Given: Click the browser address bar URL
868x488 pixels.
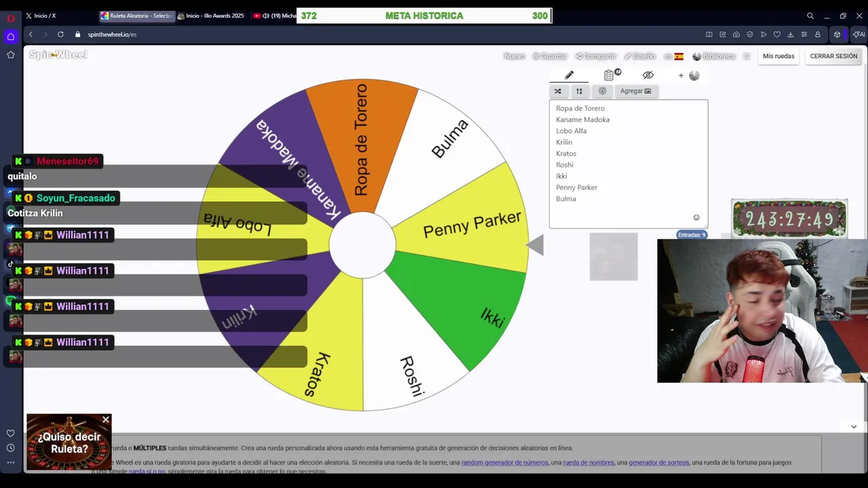Looking at the screenshot, I should [112, 35].
